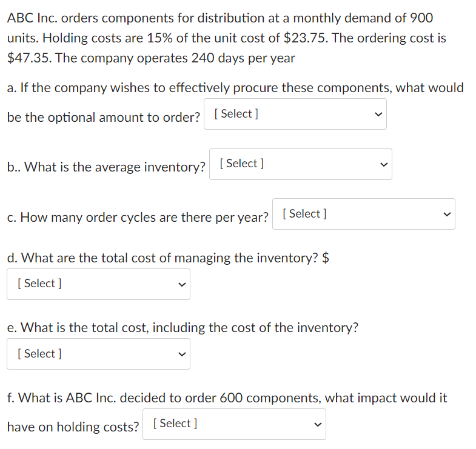
Task: Click the question f text about 600 components
Action: pyautogui.click(x=227, y=398)
